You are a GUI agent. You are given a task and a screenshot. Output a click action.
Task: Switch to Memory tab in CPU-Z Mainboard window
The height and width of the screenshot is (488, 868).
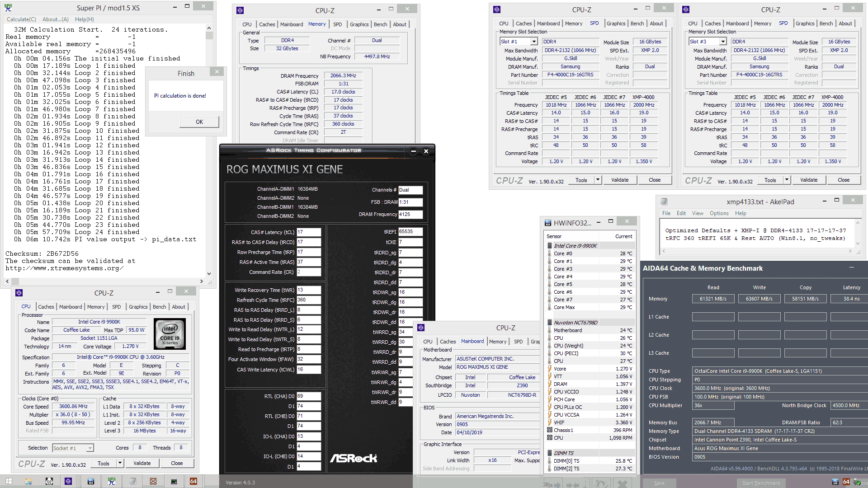[x=497, y=342]
